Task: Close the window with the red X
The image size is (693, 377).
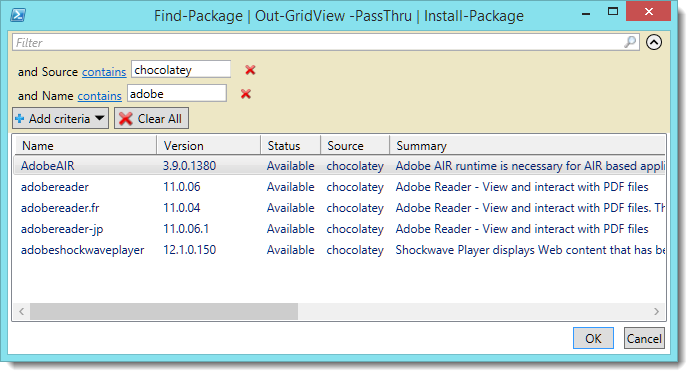Action: [x=648, y=11]
